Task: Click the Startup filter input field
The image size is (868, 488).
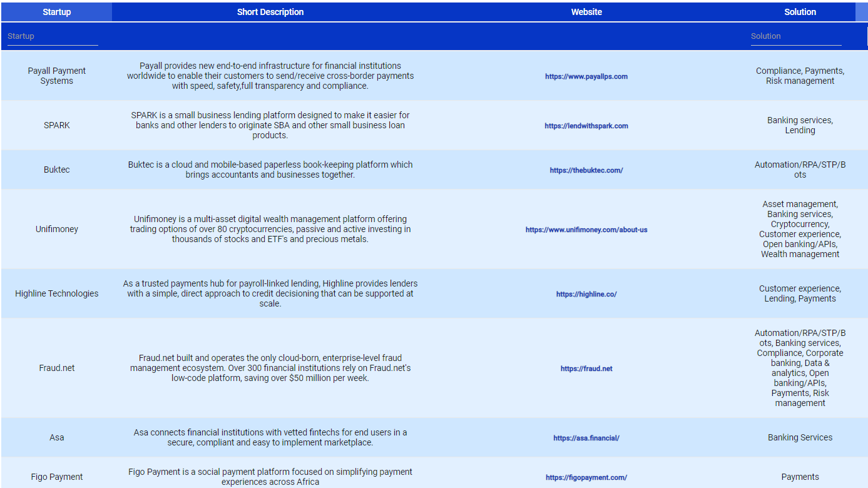Action: pyautogui.click(x=53, y=36)
